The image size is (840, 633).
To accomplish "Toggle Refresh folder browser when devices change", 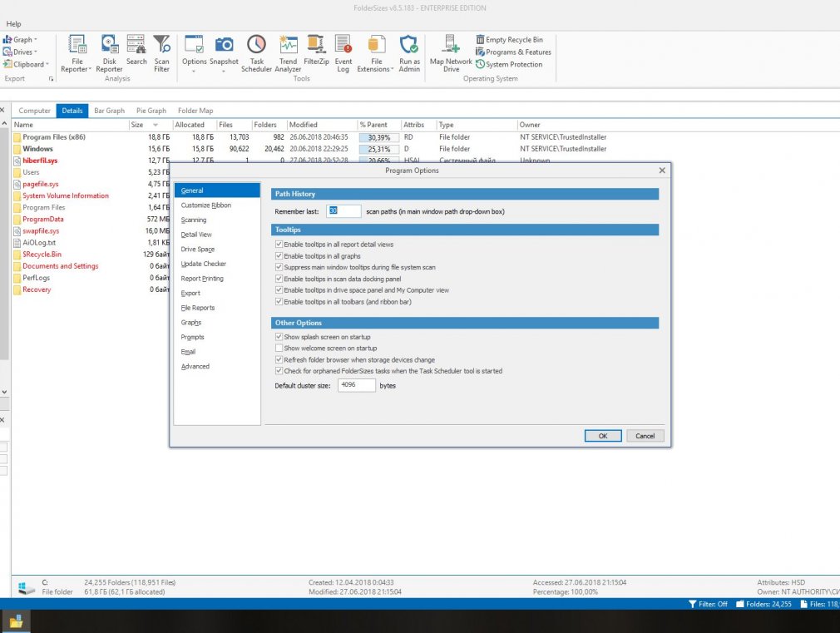I will (x=279, y=359).
